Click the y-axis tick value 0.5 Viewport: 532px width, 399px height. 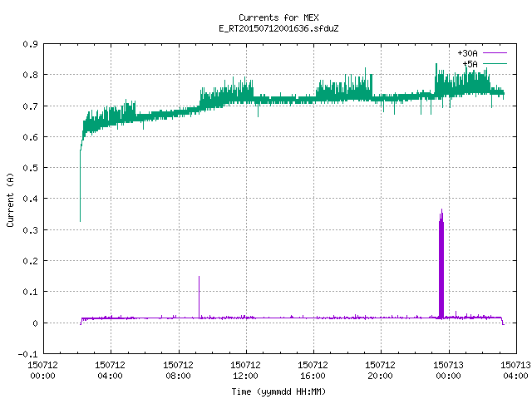click(30, 168)
